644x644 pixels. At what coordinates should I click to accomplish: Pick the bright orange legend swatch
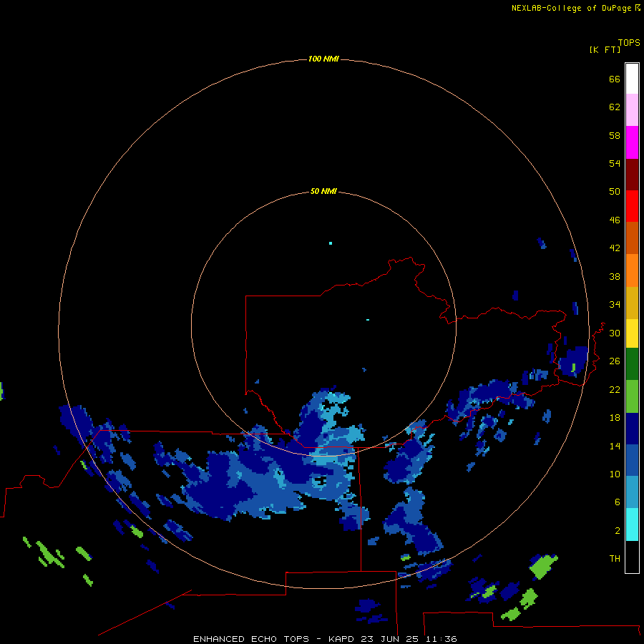click(632, 270)
